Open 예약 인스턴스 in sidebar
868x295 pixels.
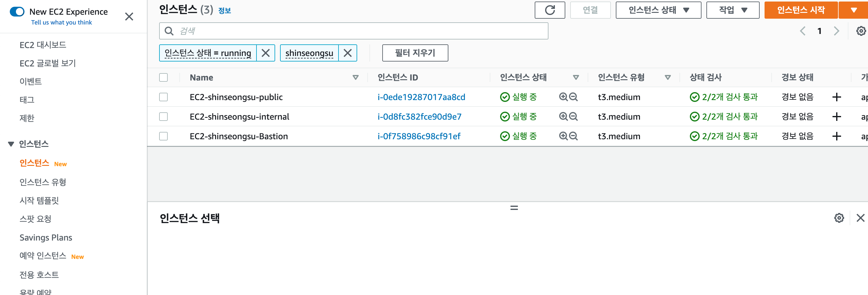click(x=43, y=256)
